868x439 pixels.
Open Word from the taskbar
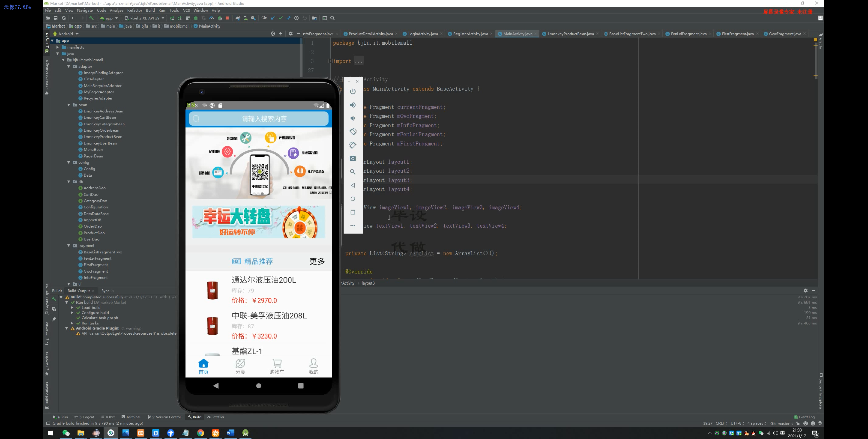pos(230,433)
